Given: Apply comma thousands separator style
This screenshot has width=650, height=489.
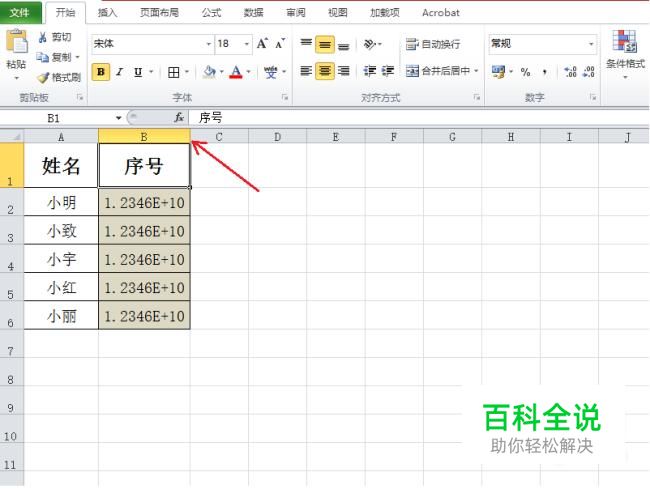Looking at the screenshot, I should [x=544, y=72].
